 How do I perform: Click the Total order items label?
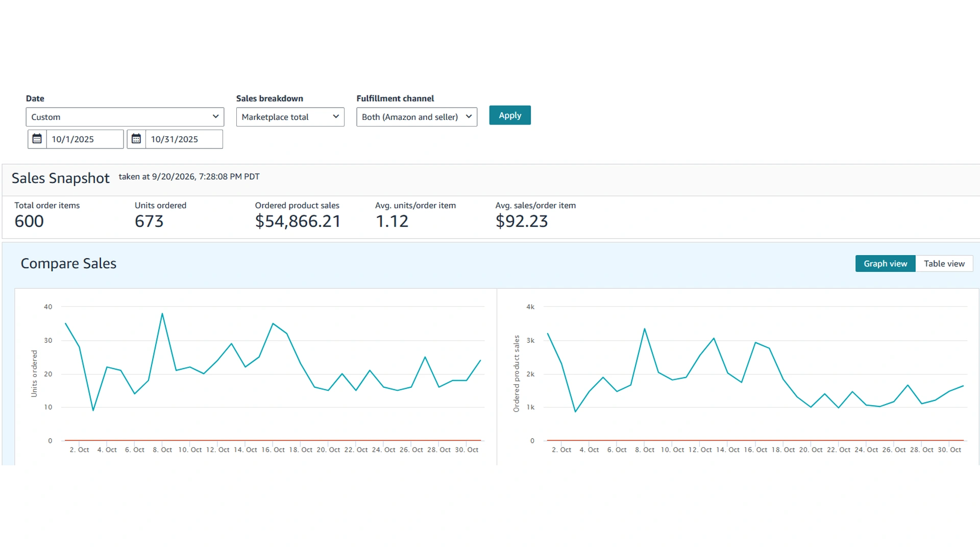click(x=47, y=206)
